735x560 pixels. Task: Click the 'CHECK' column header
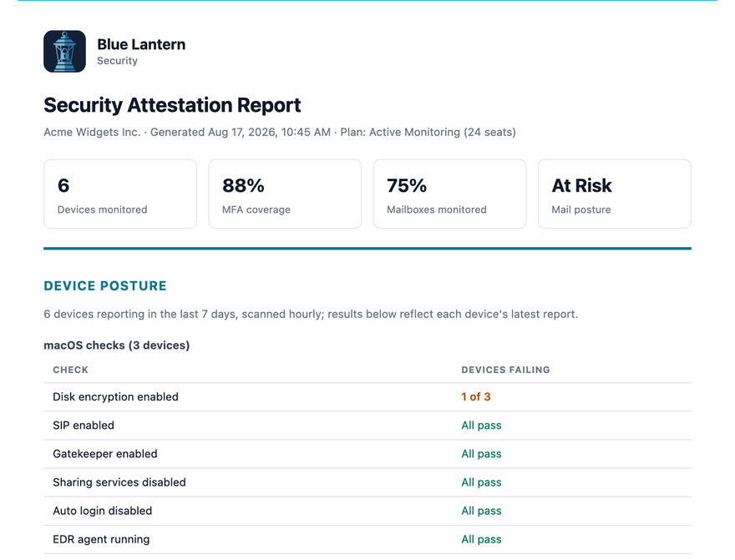point(70,370)
